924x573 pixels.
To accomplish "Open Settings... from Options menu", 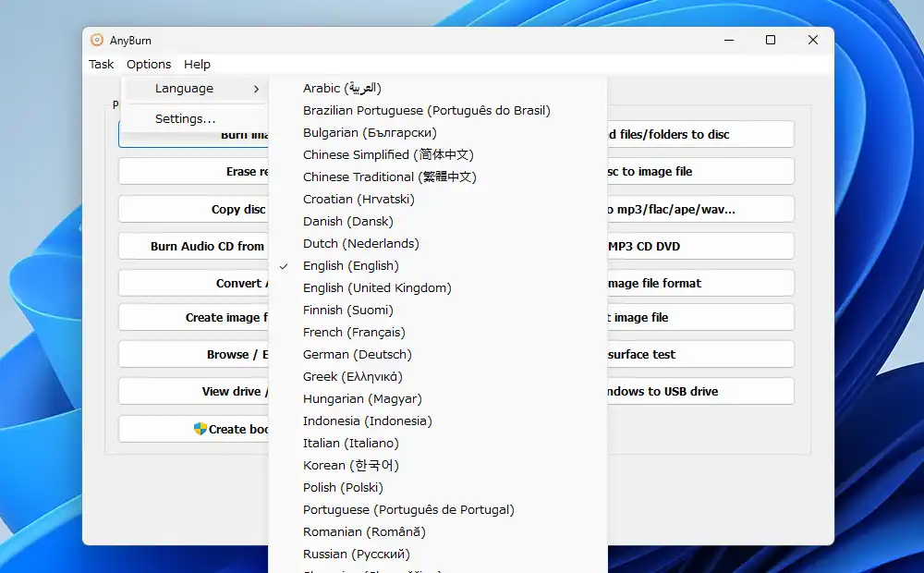I will pyautogui.click(x=185, y=119).
